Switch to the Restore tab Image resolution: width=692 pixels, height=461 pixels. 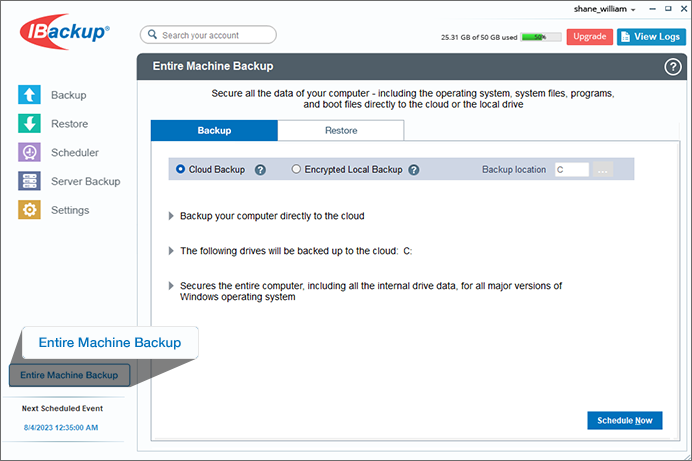point(341,130)
